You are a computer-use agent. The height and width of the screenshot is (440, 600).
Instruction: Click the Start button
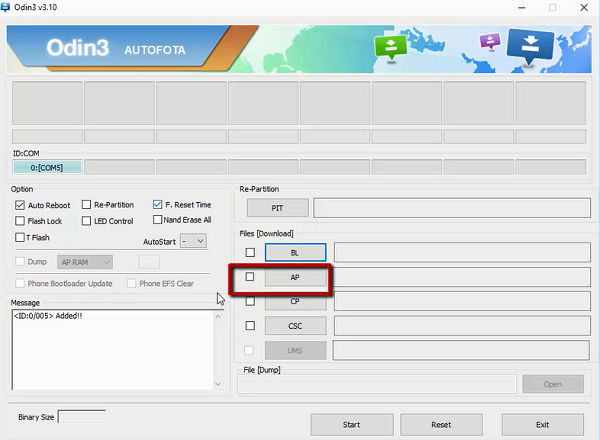pyautogui.click(x=352, y=425)
